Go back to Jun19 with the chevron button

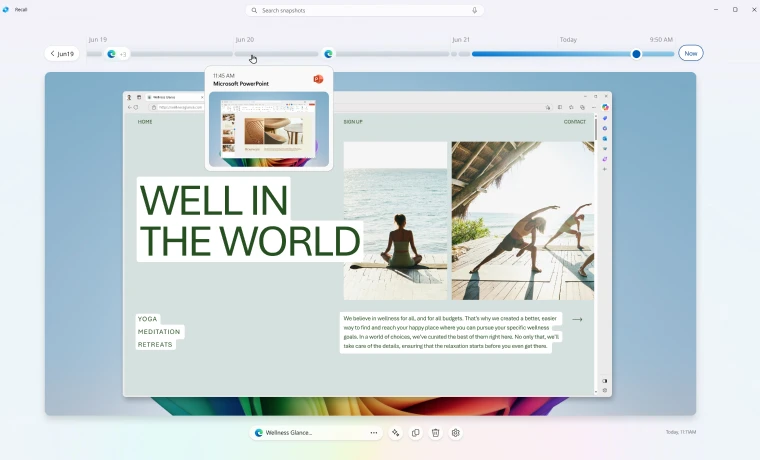(x=62, y=54)
